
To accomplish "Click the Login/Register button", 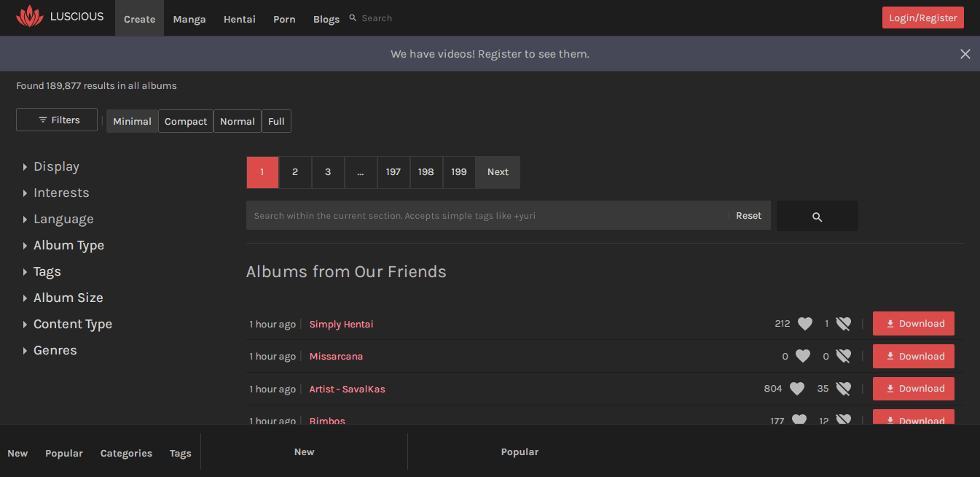I will click(x=922, y=18).
